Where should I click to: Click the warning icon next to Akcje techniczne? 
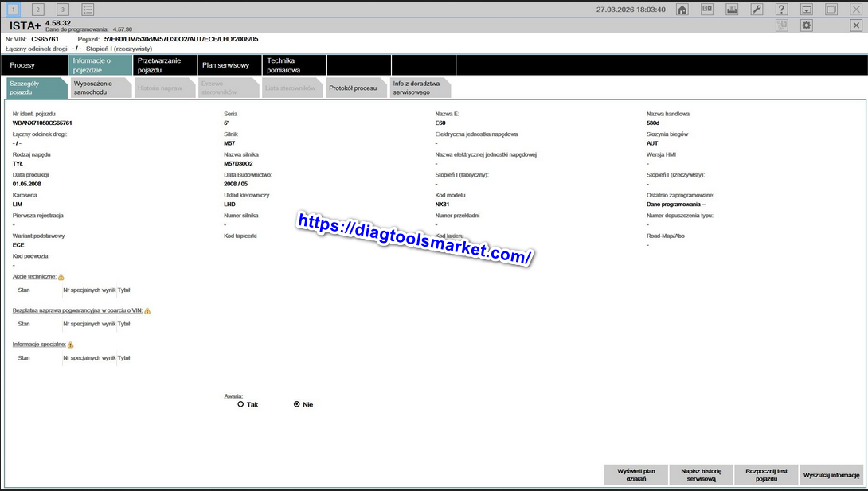(61, 277)
